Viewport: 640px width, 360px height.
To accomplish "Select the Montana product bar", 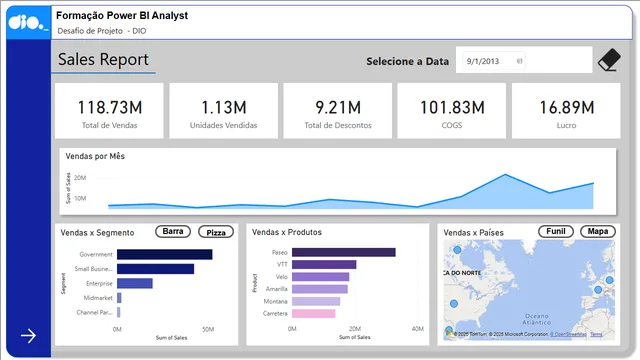I will click(316, 301).
